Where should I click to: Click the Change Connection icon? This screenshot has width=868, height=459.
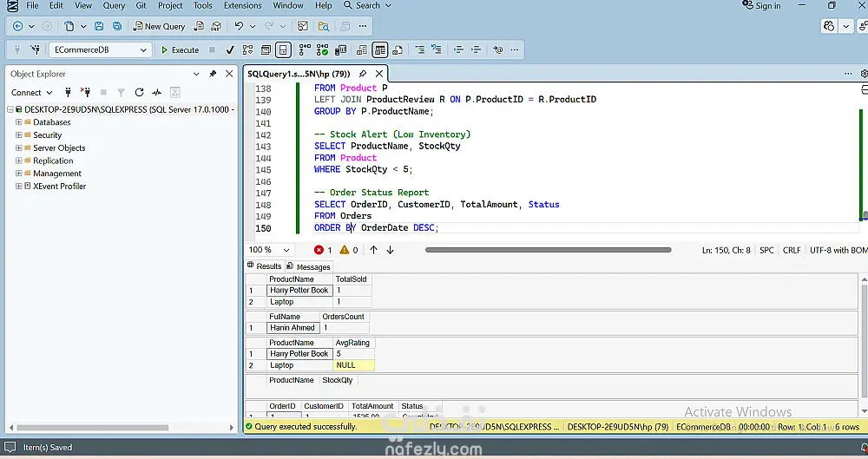coord(36,49)
